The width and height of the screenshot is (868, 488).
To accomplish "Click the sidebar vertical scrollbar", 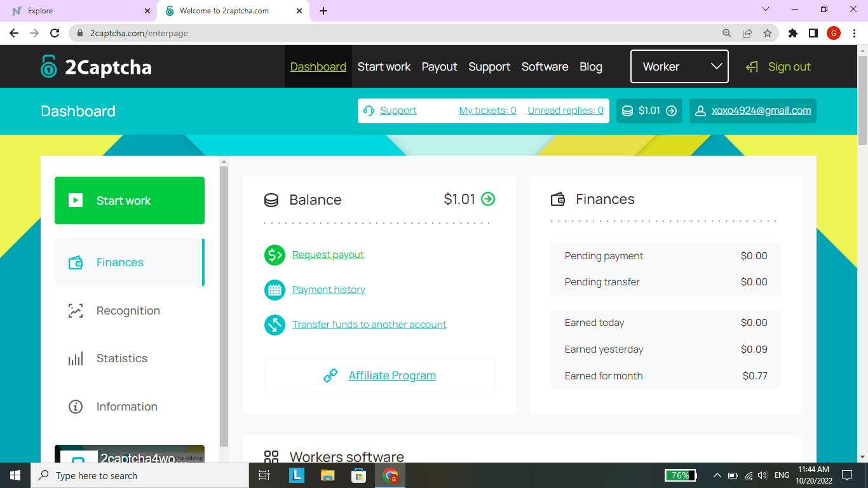I will click(x=224, y=305).
